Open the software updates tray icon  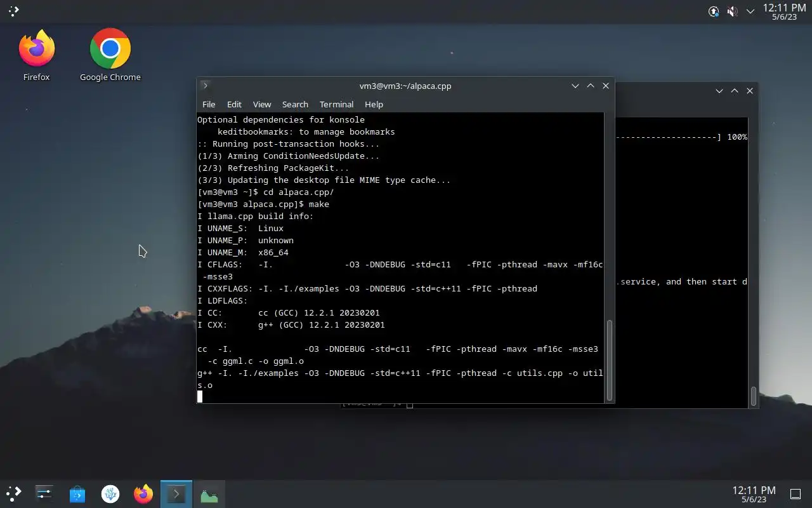(714, 11)
